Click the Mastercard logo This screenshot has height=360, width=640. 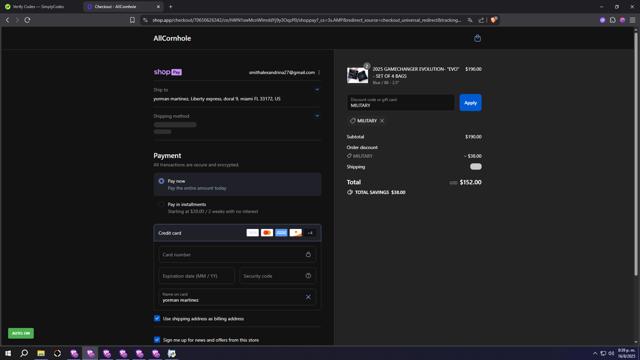(x=267, y=233)
